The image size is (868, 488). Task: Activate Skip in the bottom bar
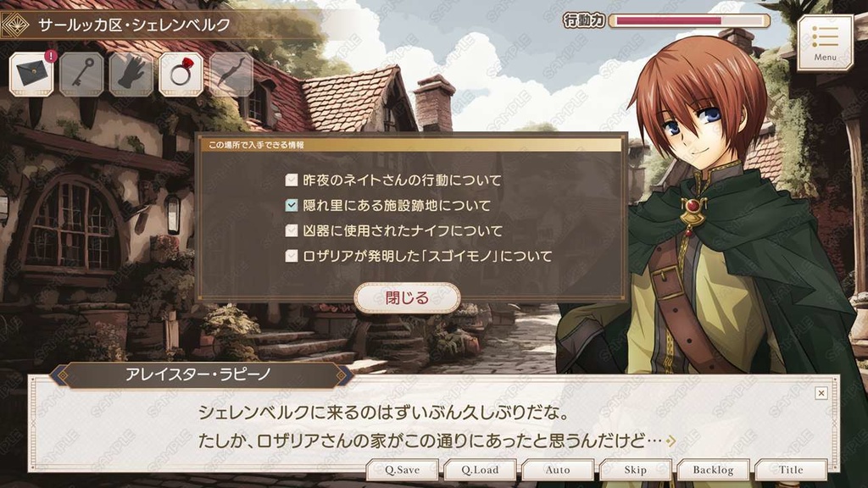635,469
